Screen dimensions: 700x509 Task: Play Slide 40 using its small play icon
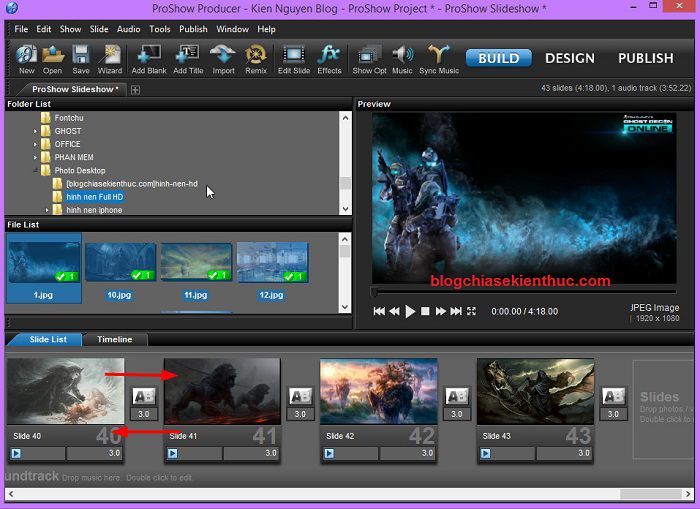click(16, 454)
